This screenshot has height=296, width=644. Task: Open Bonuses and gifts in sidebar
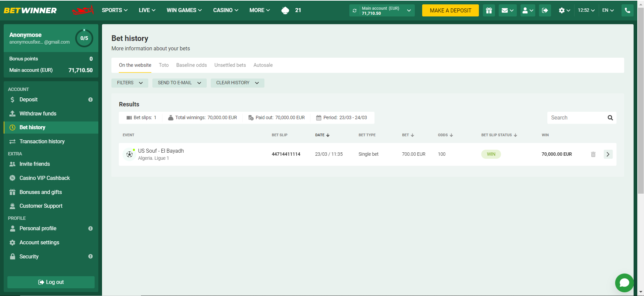[51, 192]
